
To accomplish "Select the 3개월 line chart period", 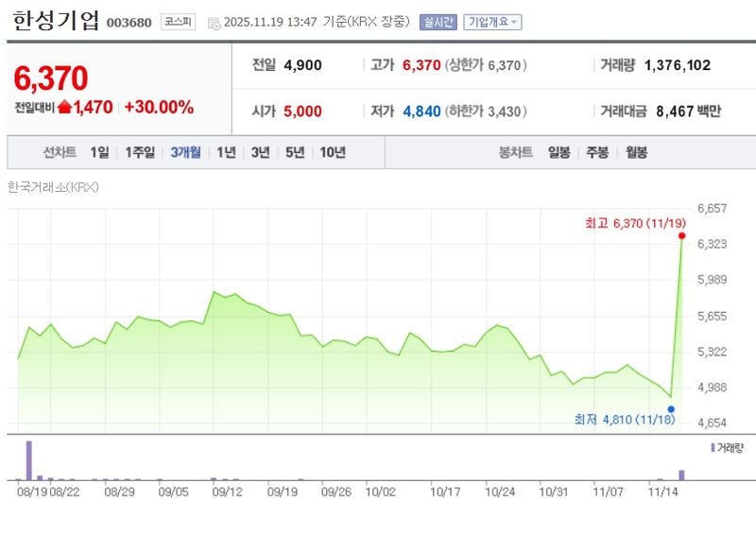I will [185, 152].
